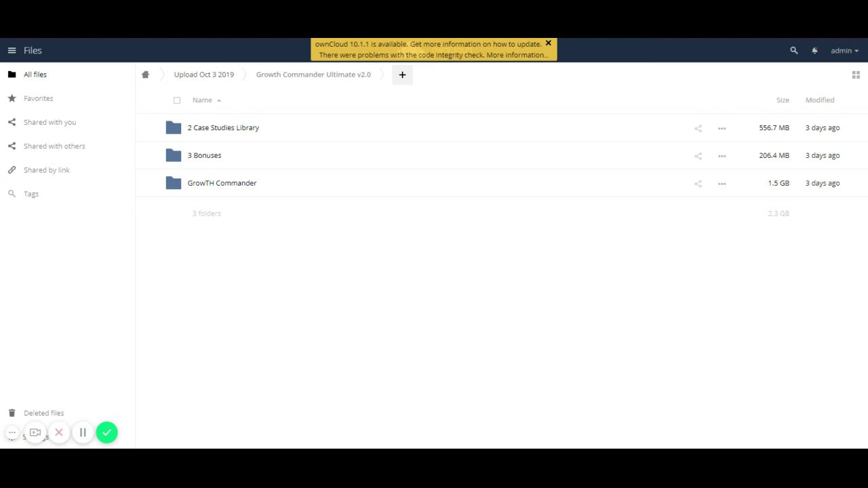Screen dimensions: 868x488
Task: Click the 3 Bonuses folder icon
Action: coord(174,155)
